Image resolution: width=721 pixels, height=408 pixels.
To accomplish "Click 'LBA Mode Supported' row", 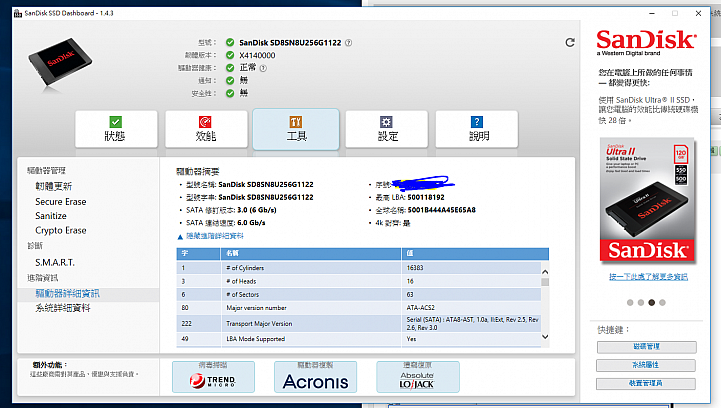I will pos(359,339).
